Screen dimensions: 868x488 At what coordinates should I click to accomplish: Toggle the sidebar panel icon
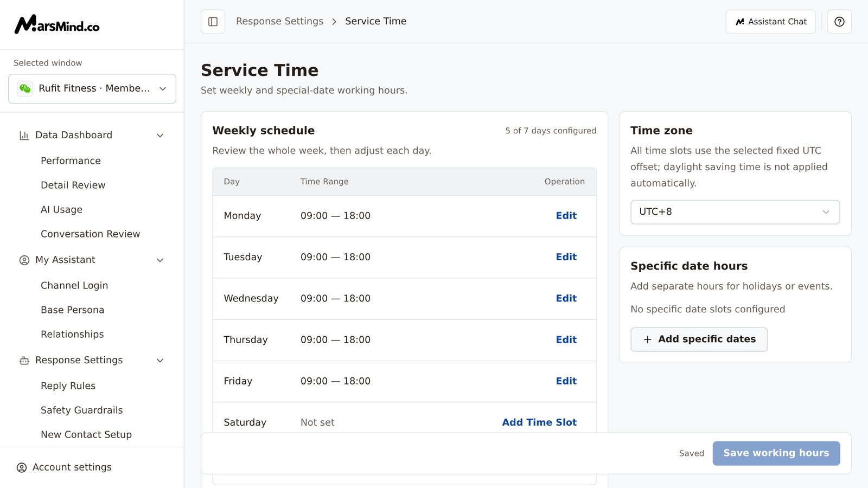[x=213, y=22]
